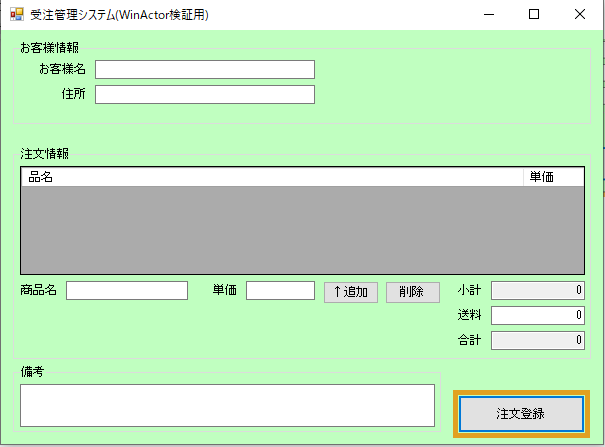The width and height of the screenshot is (605, 447).
Task: Select the 合計 total field
Action: tap(537, 341)
